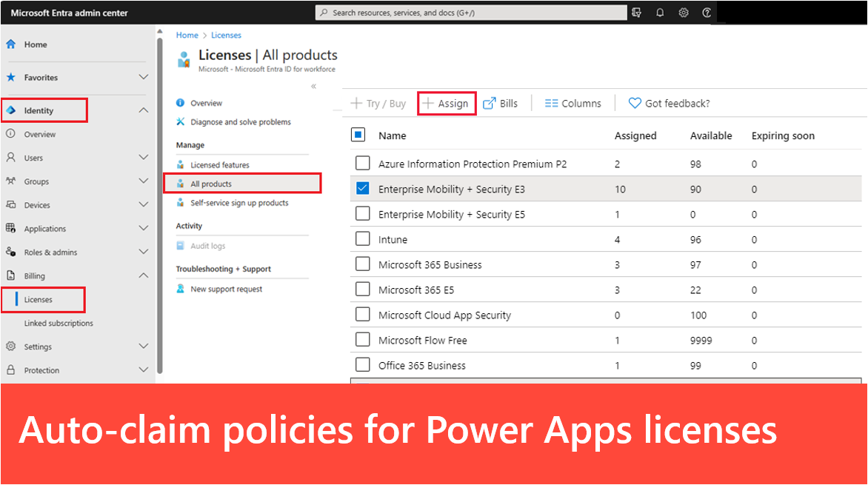Collapse the Identity section chevron
Viewport: 868px width, 485px height.
tap(144, 110)
